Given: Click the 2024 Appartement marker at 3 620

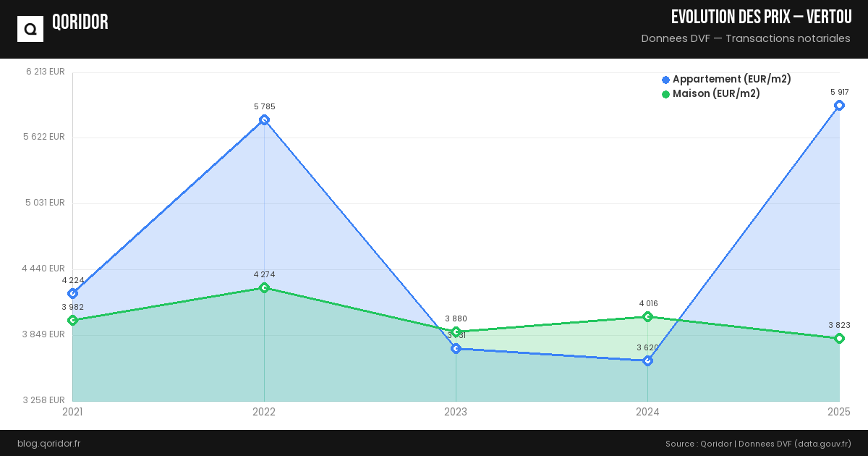Looking at the screenshot, I should (x=647, y=360).
